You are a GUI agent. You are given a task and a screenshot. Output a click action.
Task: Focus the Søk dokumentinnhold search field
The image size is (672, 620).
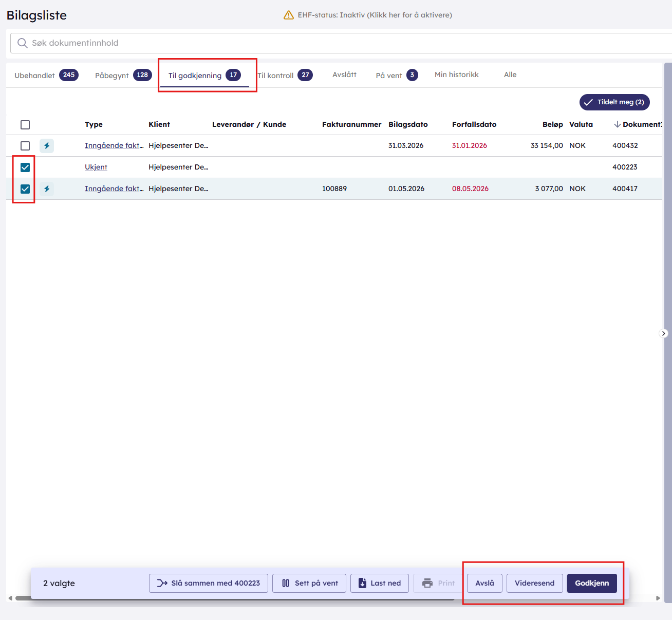tap(341, 43)
